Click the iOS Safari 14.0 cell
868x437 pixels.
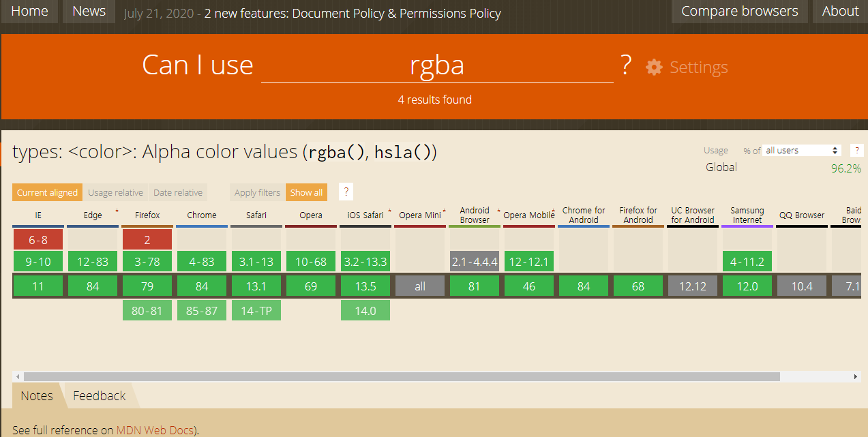(365, 310)
